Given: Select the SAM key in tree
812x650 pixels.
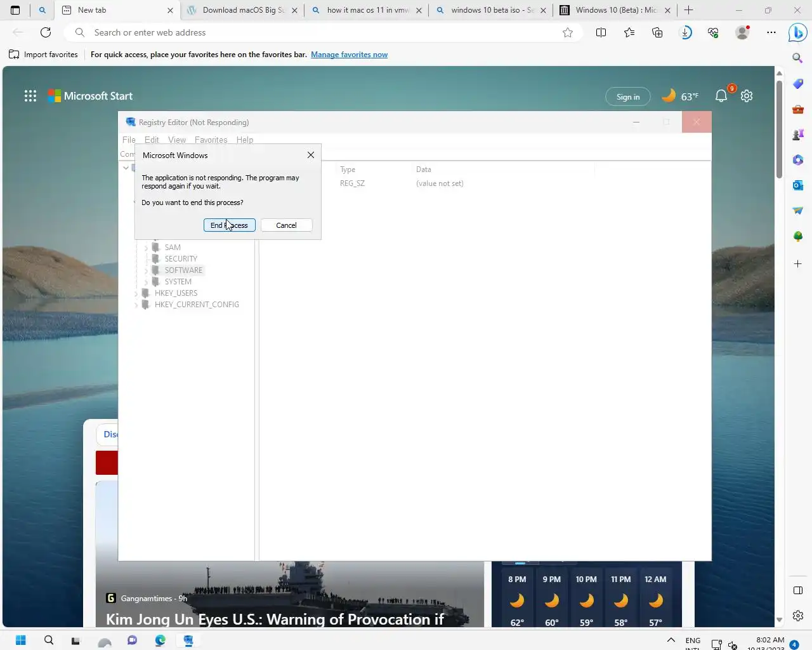Looking at the screenshot, I should tap(173, 248).
